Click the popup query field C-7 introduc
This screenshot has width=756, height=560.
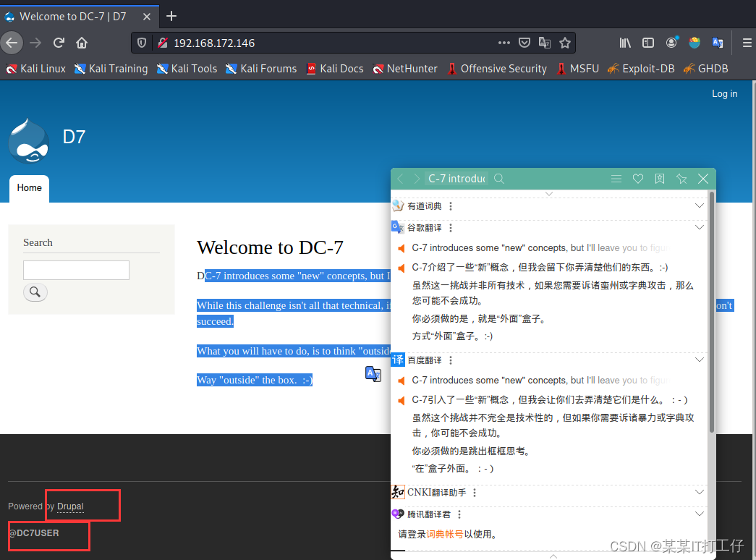[457, 179]
